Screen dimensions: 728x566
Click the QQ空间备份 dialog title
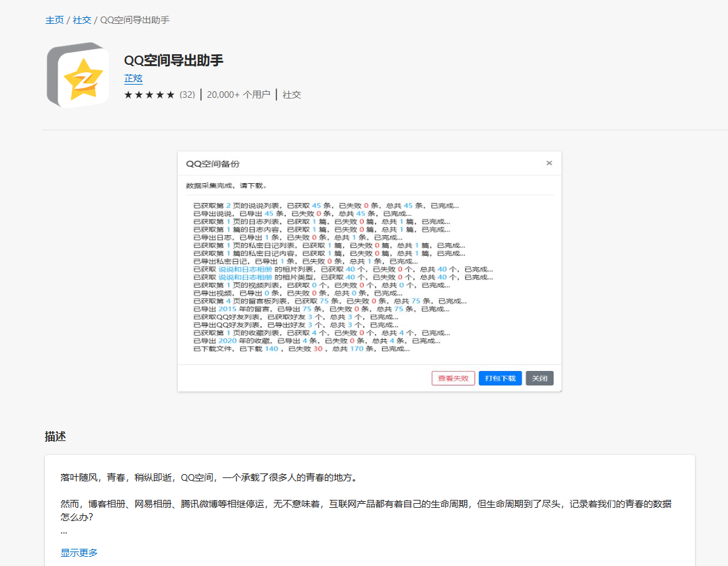(212, 163)
